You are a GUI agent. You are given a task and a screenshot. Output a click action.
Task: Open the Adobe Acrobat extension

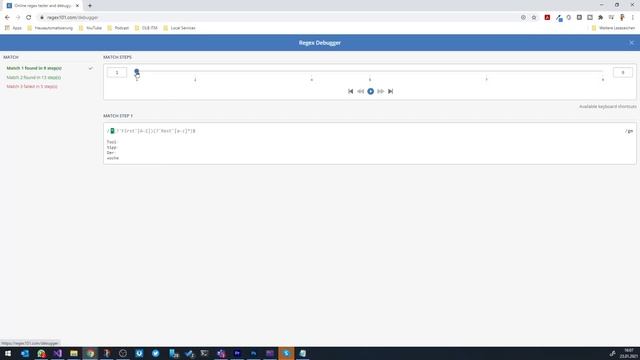[x=547, y=18]
